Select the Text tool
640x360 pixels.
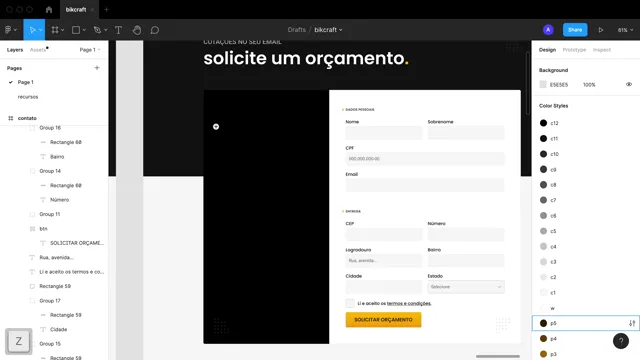click(118, 30)
